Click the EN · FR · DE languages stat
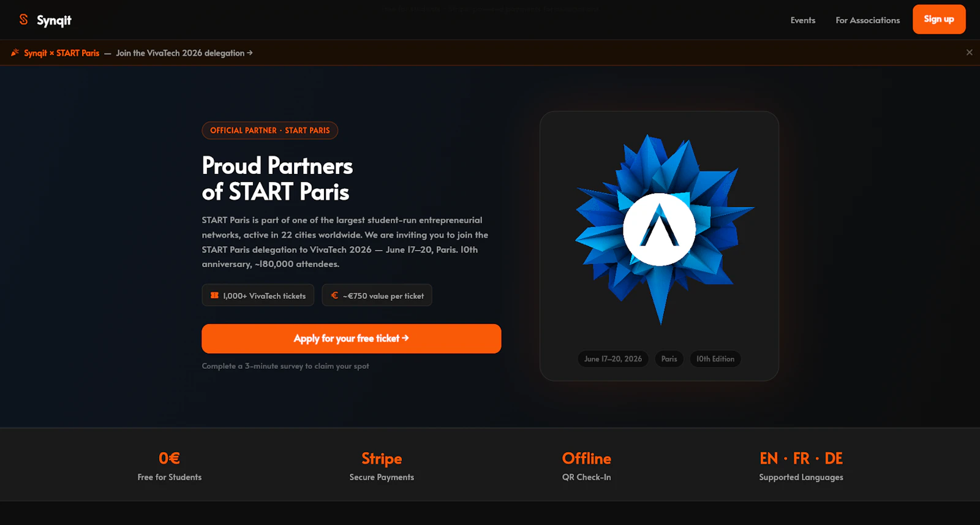The height and width of the screenshot is (525, 980). 801,466
